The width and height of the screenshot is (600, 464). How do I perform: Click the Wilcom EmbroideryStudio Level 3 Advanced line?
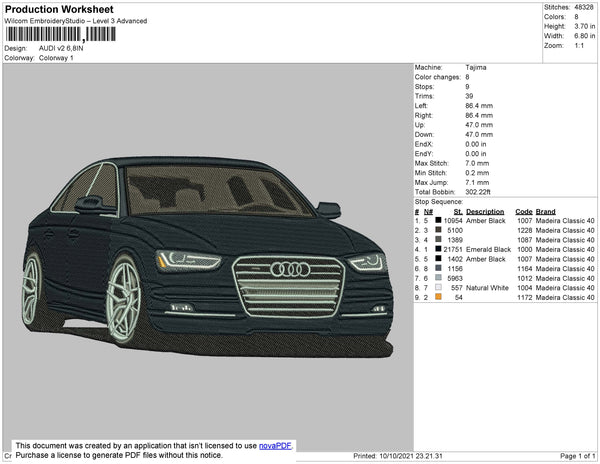click(x=76, y=21)
